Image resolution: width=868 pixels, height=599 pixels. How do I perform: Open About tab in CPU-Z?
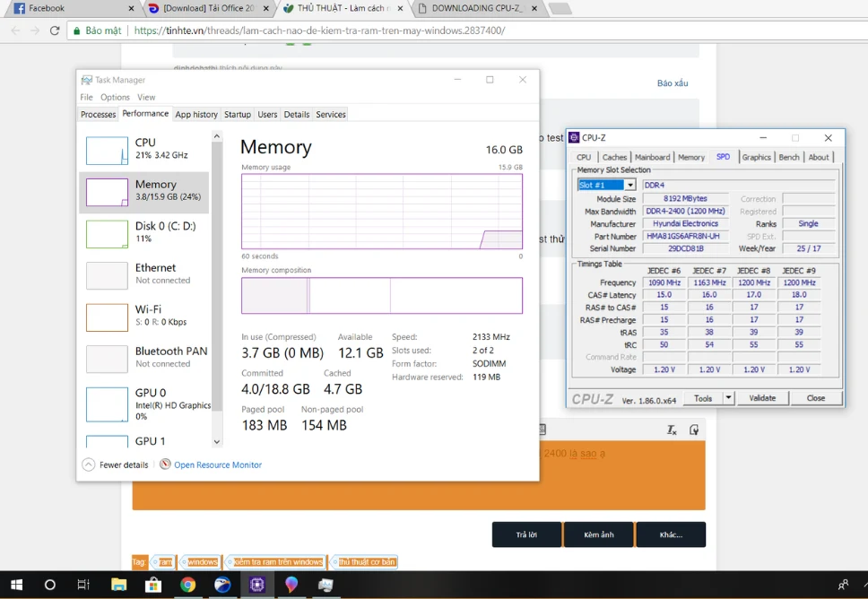818,157
